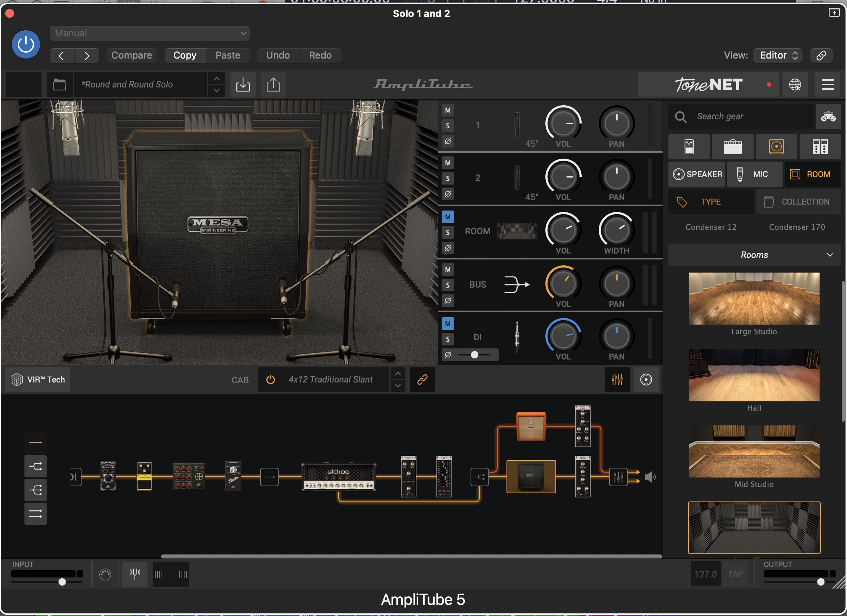
Task: Select the rack effects gear category
Action: point(820,147)
